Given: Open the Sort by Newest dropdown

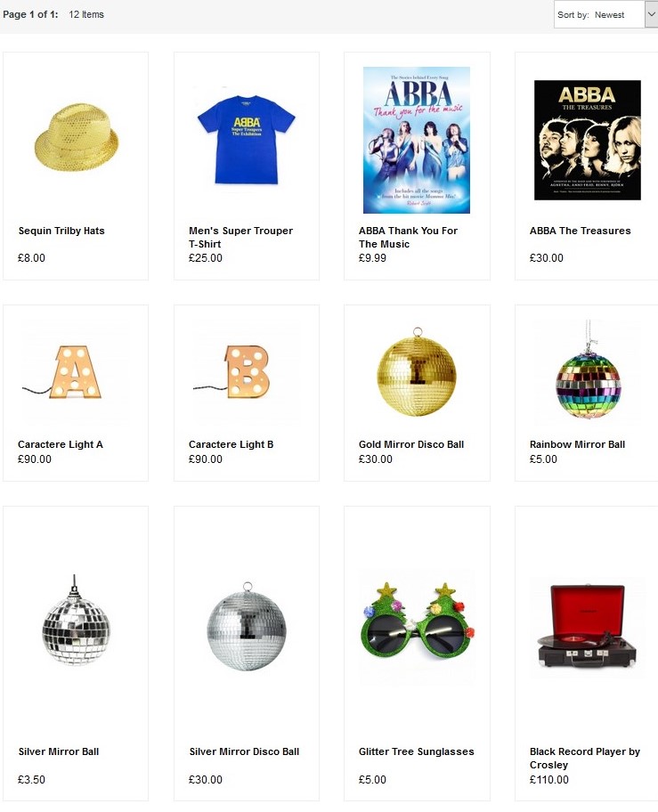Looking at the screenshot, I should click(x=605, y=14).
